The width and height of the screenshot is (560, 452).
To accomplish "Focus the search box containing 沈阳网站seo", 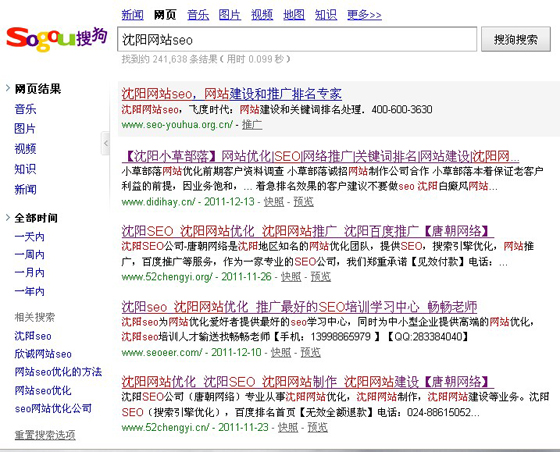I will pos(297,39).
